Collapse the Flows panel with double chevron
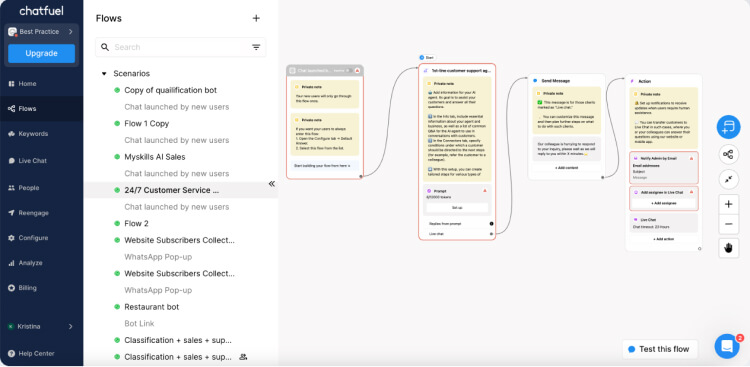 272,184
